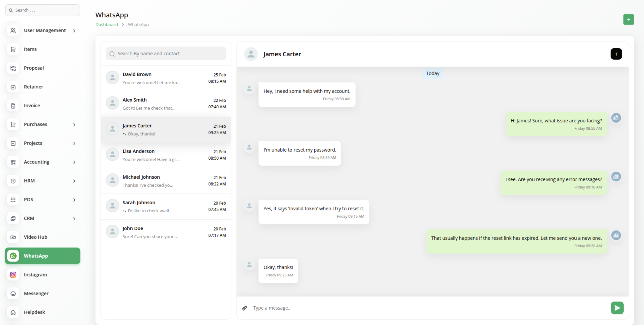
Task: Click the Projects checkbox icon
Action: point(13,143)
